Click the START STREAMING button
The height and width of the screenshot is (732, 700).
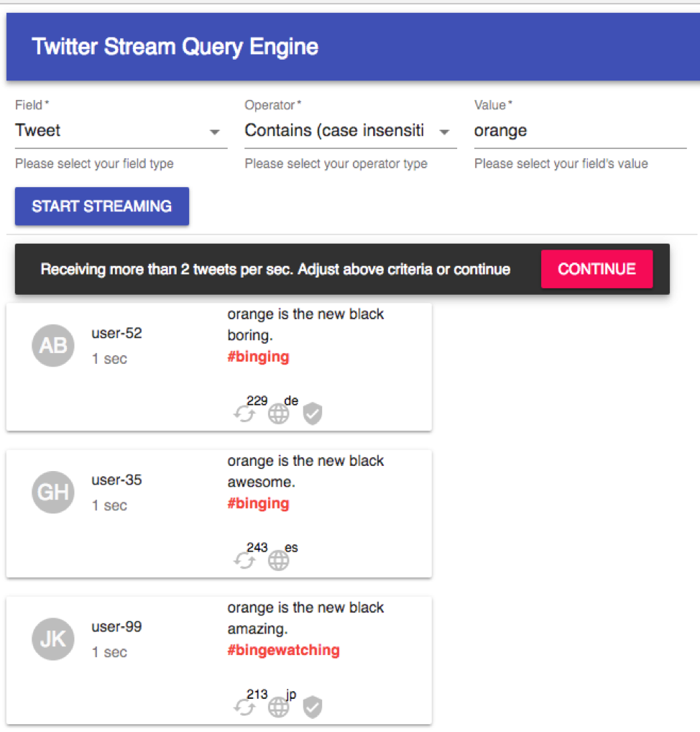[102, 206]
